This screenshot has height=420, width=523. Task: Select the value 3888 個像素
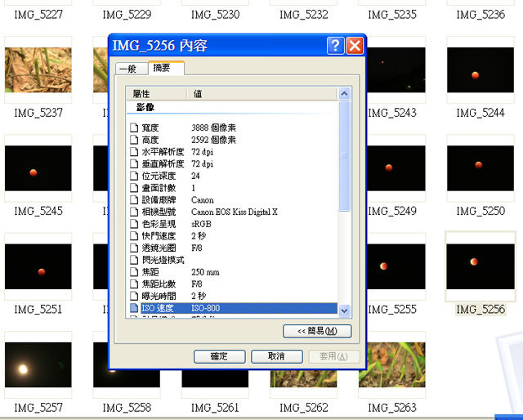[x=213, y=127]
